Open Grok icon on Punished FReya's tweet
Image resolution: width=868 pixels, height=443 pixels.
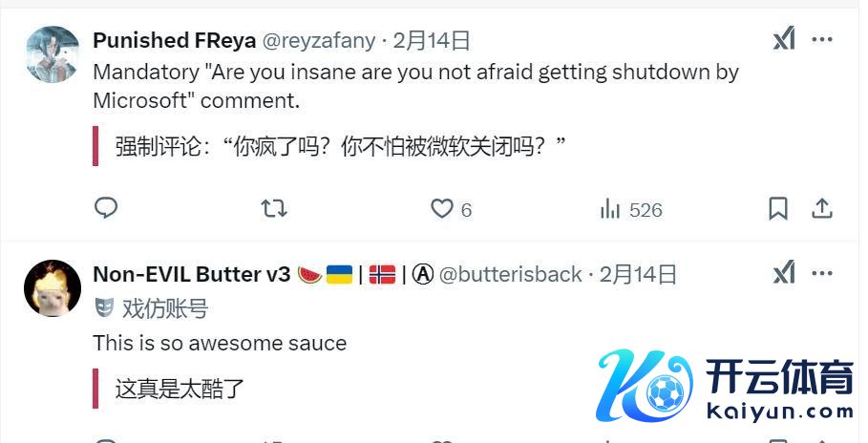(x=784, y=40)
